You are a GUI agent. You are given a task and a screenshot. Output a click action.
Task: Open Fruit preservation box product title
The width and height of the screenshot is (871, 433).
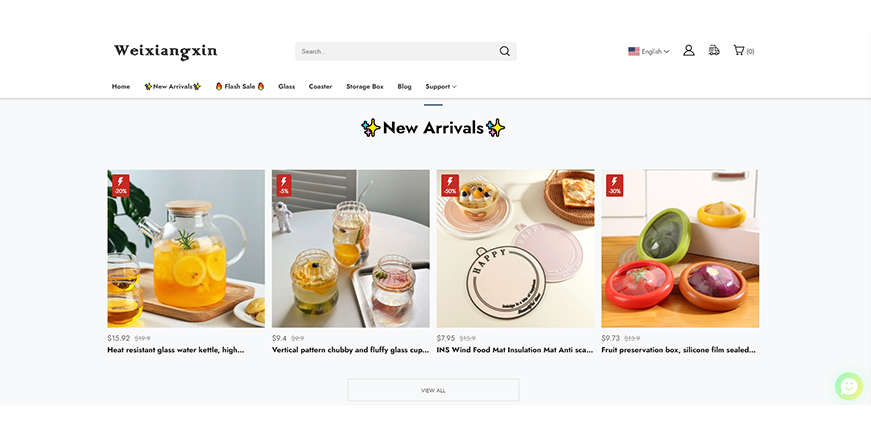(678, 350)
